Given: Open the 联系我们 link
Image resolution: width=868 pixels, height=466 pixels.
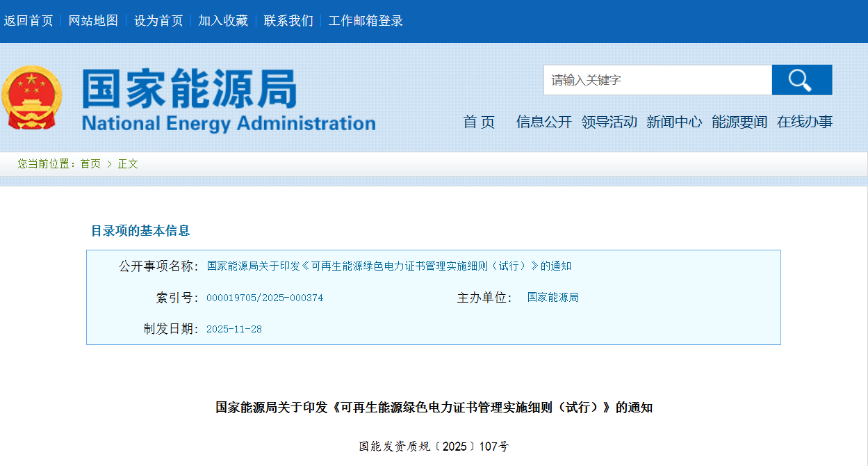Looking at the screenshot, I should coord(288,21).
